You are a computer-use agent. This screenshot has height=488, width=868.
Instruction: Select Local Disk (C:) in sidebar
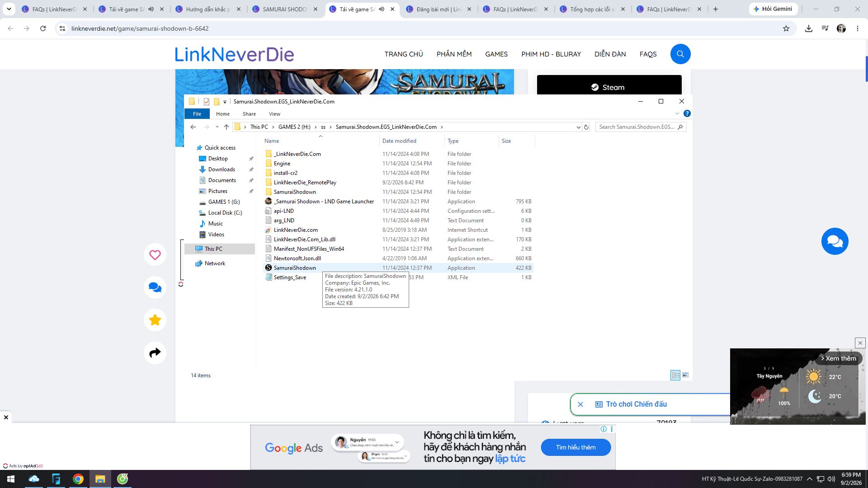[x=225, y=213]
